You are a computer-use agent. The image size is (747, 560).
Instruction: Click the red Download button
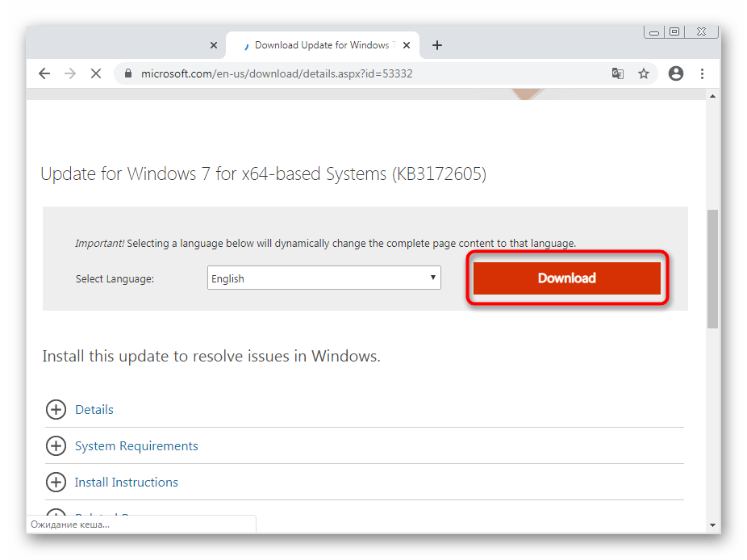pyautogui.click(x=567, y=278)
